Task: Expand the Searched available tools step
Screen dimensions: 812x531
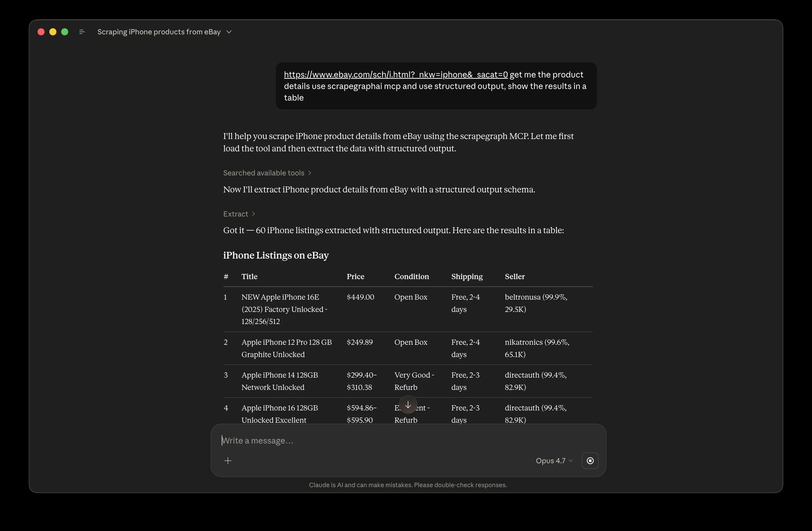Action: (x=267, y=173)
